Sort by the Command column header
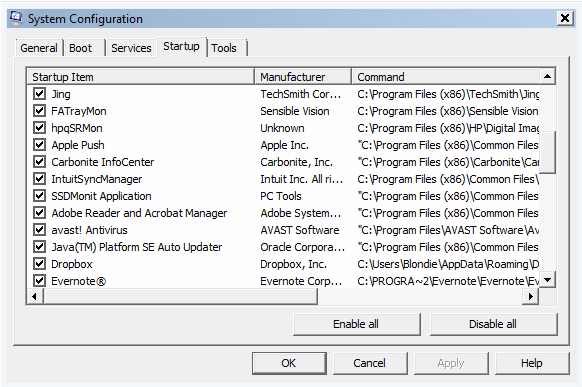This screenshot has width=582, height=387. point(445,77)
